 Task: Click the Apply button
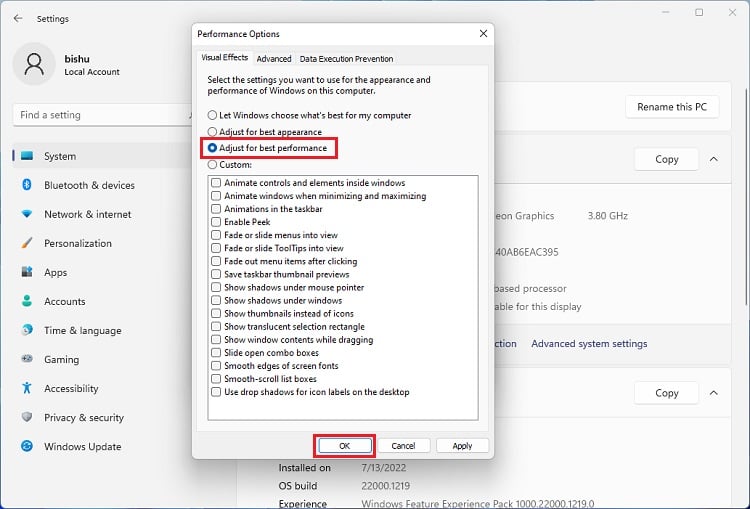coord(462,446)
